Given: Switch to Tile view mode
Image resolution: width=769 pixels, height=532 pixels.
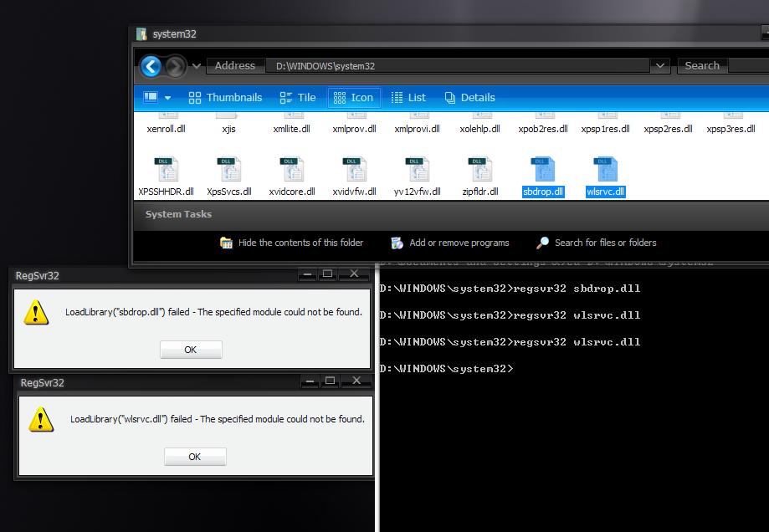Looking at the screenshot, I should [297, 98].
